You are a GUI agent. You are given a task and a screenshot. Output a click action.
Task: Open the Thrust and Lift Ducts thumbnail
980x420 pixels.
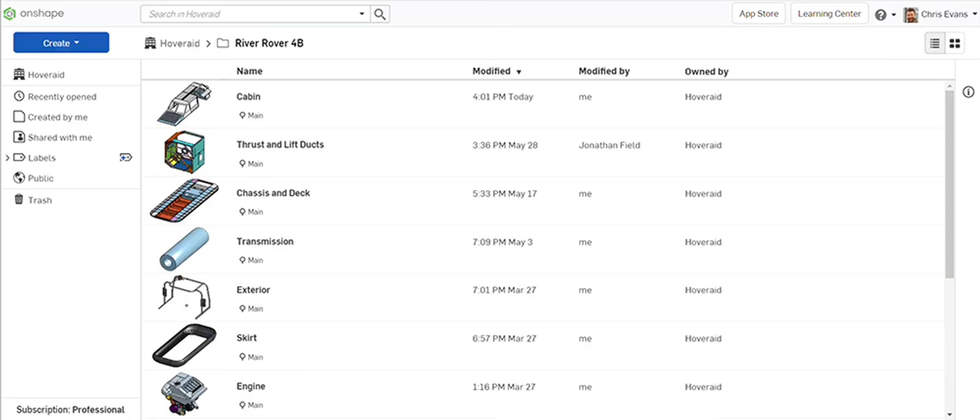184,152
